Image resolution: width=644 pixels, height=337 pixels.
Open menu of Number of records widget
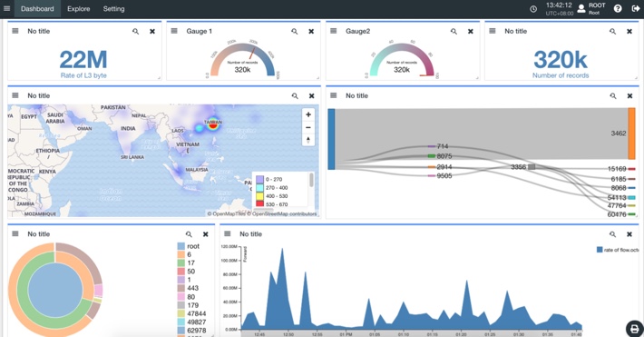(x=493, y=31)
